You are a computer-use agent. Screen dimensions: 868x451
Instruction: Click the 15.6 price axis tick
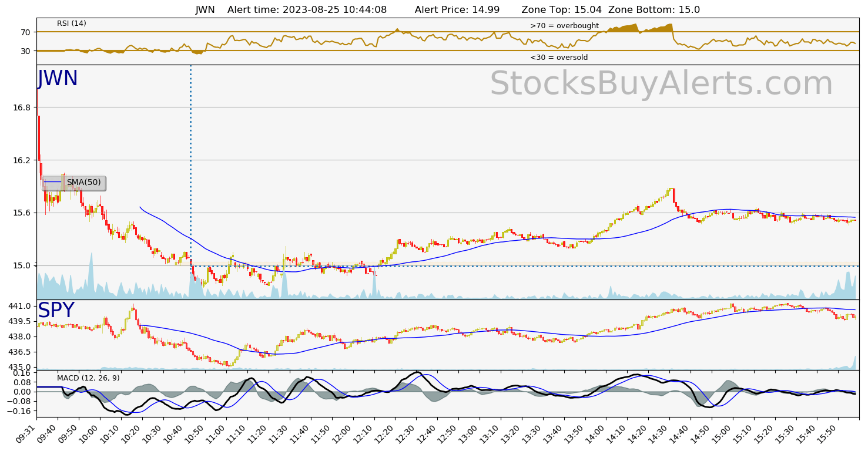(x=22, y=213)
